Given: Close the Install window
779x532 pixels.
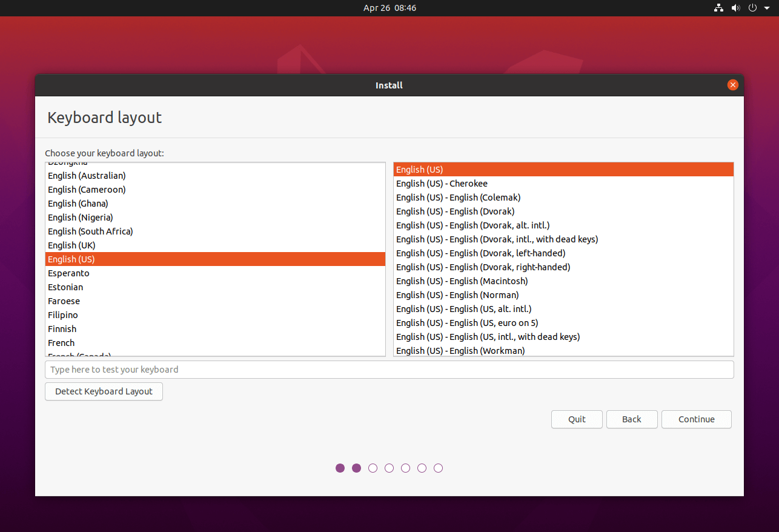Looking at the screenshot, I should 733,85.
